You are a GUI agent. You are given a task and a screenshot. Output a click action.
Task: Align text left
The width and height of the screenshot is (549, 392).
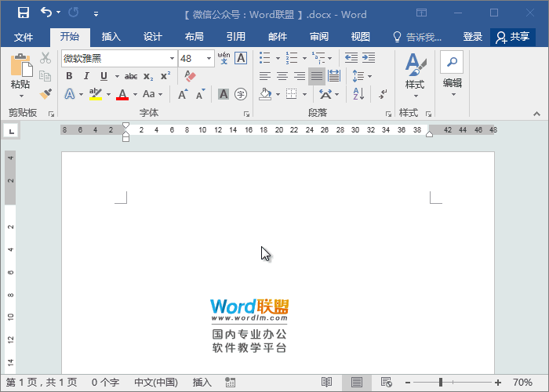(265, 76)
